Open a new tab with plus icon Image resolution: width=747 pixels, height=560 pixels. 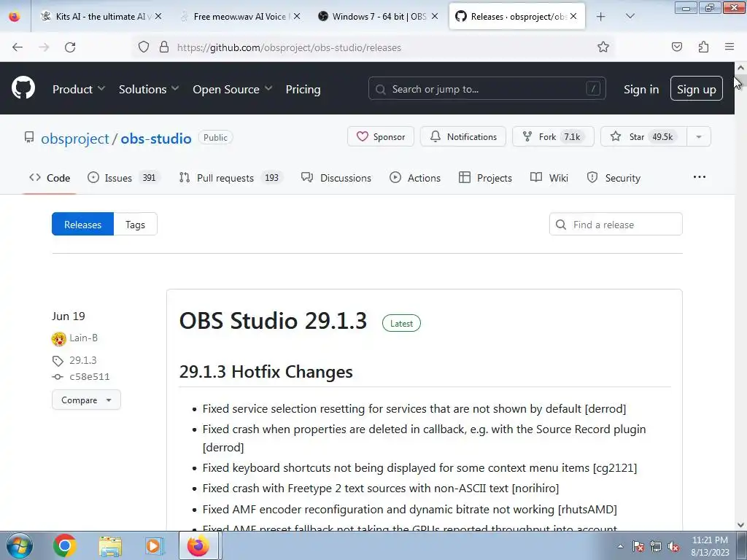(x=601, y=17)
